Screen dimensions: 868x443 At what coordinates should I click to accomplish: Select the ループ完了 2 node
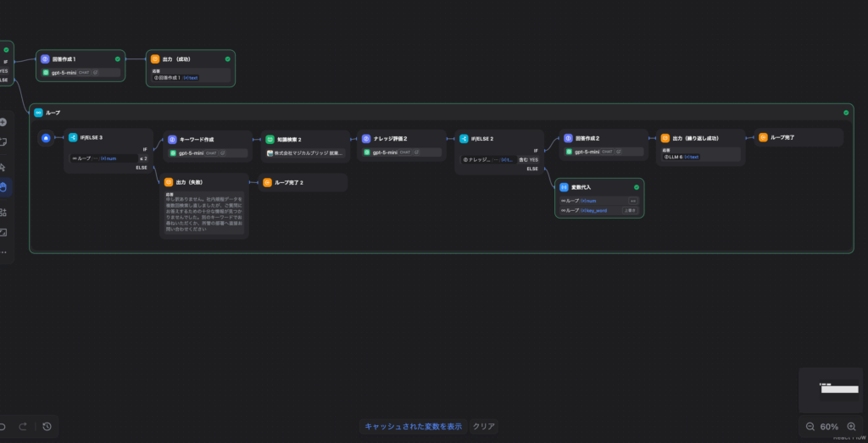click(303, 182)
